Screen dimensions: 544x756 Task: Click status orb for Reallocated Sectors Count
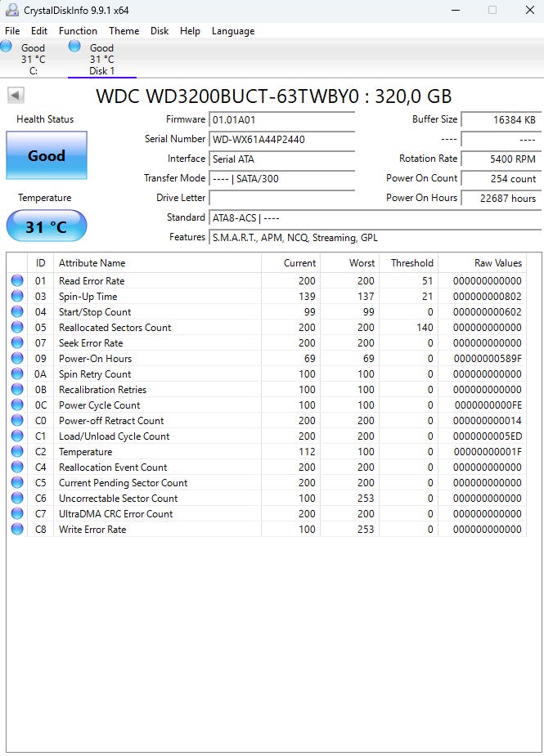pyautogui.click(x=17, y=327)
